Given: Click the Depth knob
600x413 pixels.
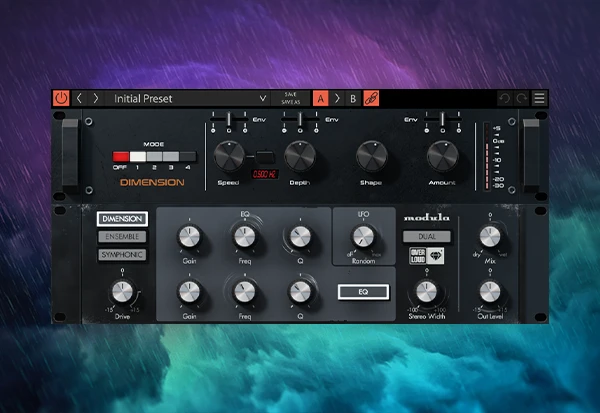Looking at the screenshot, I should pos(300,156).
